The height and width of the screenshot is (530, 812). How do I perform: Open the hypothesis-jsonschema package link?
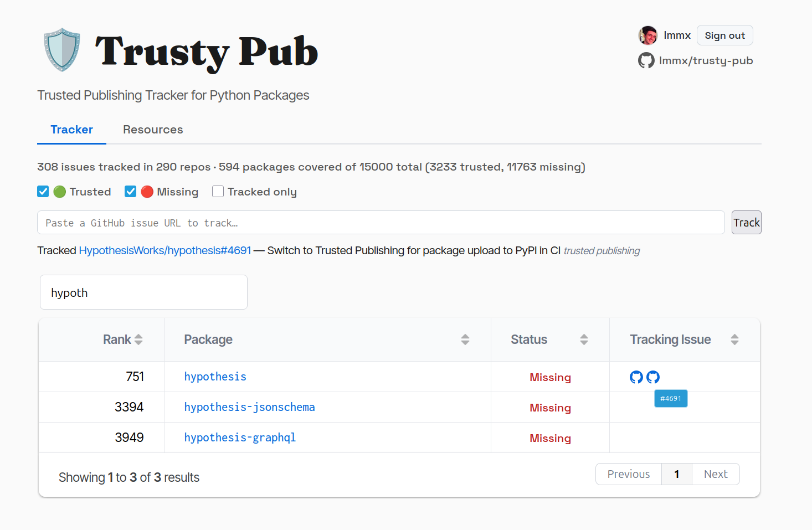[x=249, y=407]
